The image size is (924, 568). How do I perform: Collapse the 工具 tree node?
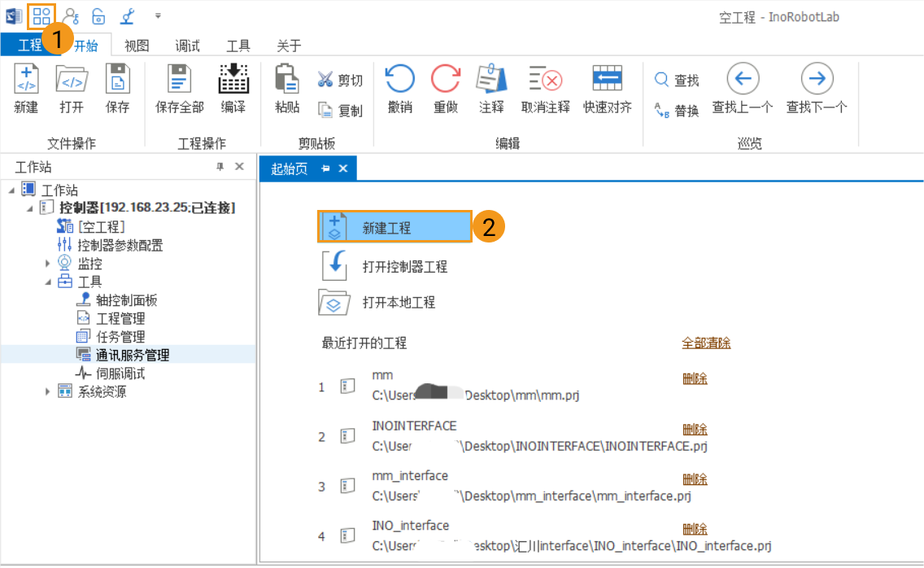(x=48, y=282)
